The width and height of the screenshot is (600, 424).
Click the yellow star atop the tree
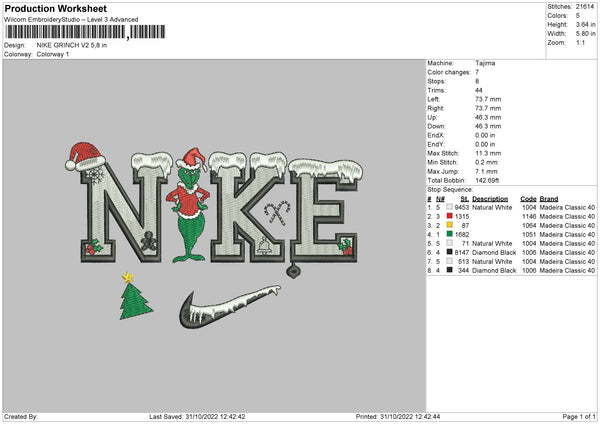tap(128, 277)
